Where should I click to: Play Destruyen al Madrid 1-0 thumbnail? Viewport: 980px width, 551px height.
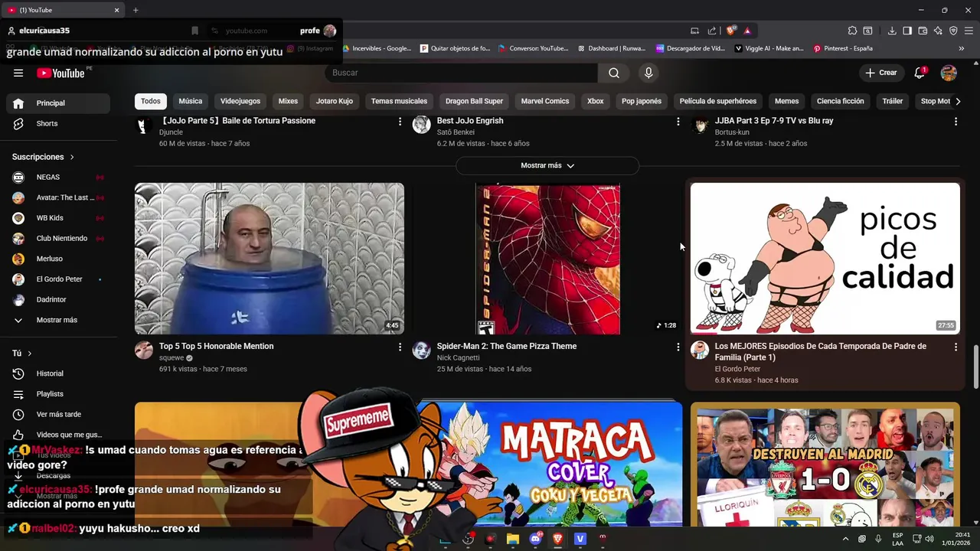(x=825, y=465)
